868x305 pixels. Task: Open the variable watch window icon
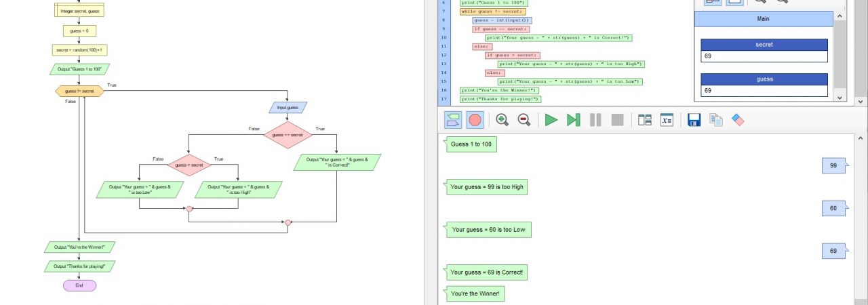click(x=667, y=120)
